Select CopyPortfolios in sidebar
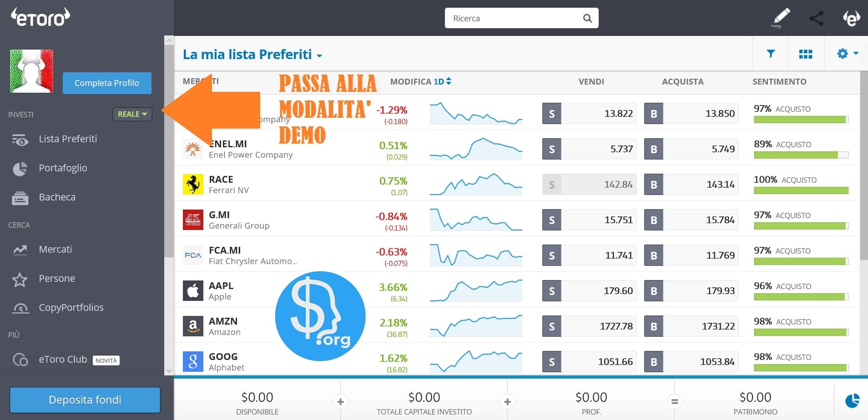 tap(71, 308)
